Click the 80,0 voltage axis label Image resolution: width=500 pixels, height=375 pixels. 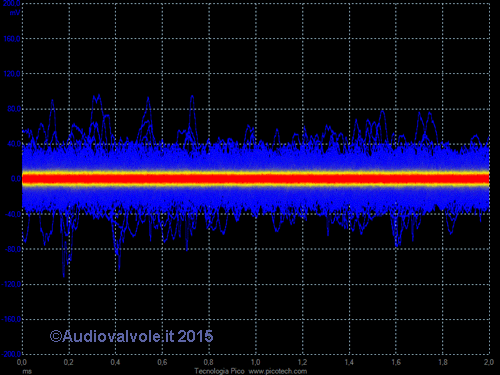(x=14, y=109)
